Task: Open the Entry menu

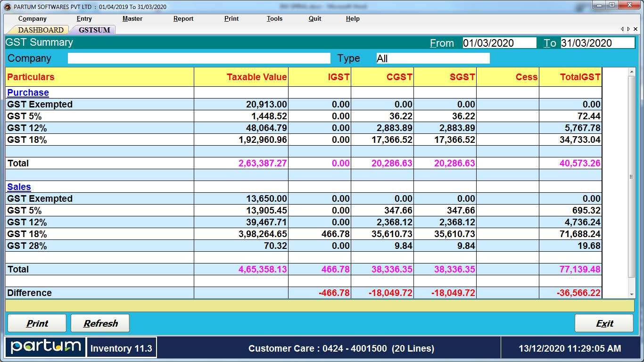Action: [84, 19]
